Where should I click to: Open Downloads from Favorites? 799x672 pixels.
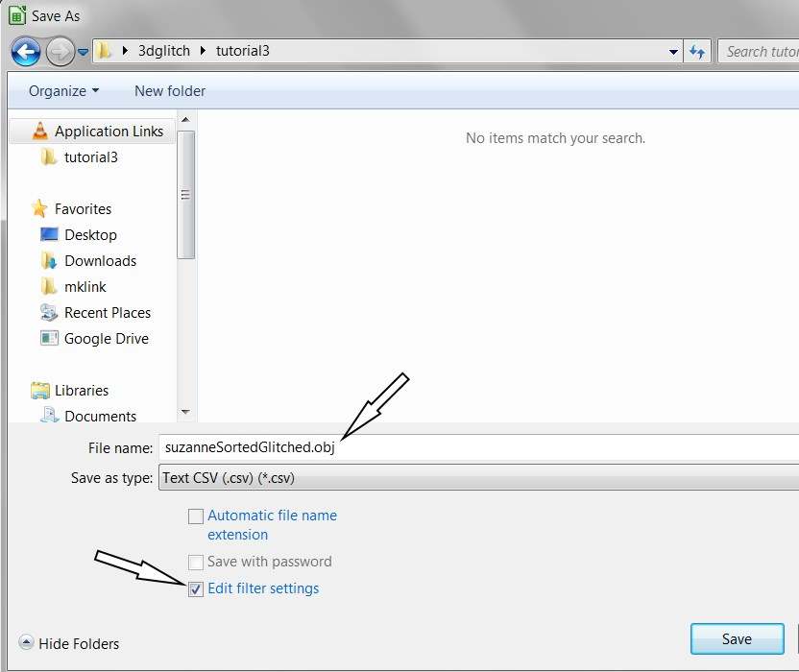[101, 261]
